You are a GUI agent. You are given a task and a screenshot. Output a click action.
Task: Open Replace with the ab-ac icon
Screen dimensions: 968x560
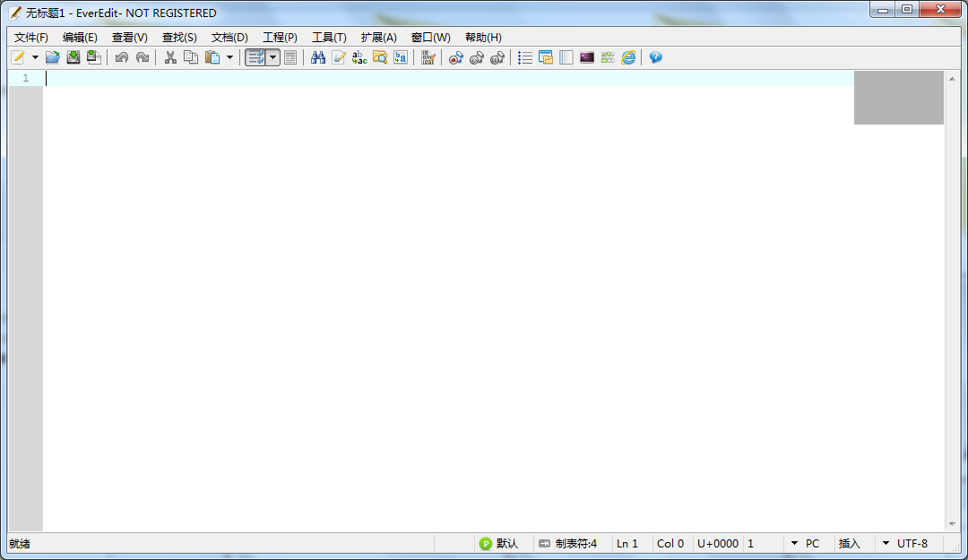pyautogui.click(x=359, y=57)
